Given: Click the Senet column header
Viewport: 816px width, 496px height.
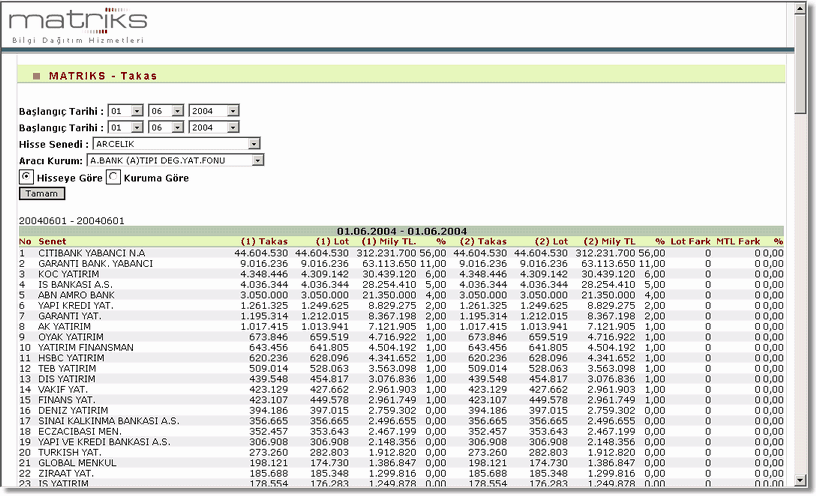Looking at the screenshot, I should (53, 242).
